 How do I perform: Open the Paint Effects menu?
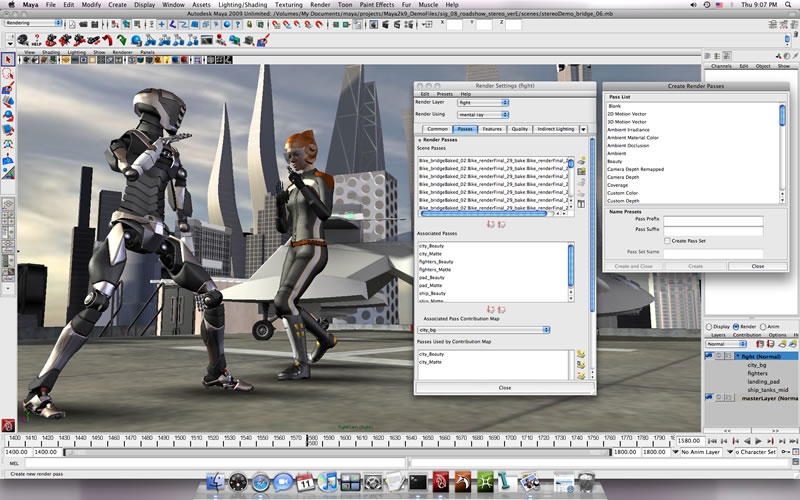377,5
